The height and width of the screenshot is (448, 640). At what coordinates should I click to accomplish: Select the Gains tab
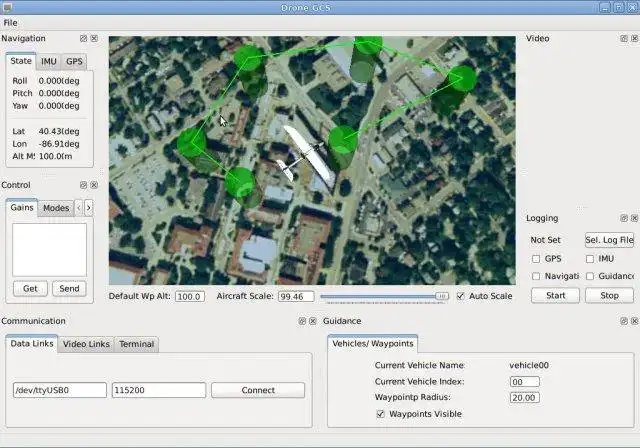22,208
